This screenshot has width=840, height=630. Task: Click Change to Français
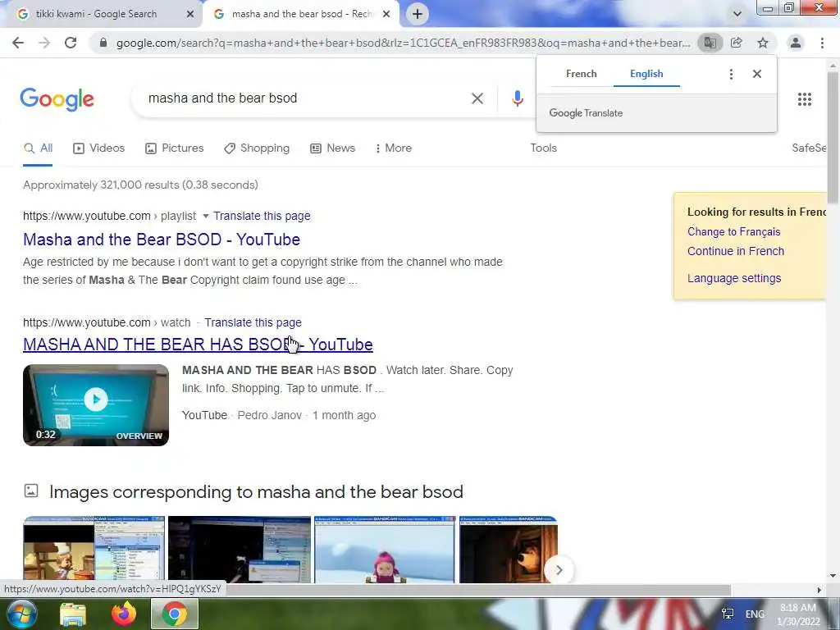[x=733, y=232]
